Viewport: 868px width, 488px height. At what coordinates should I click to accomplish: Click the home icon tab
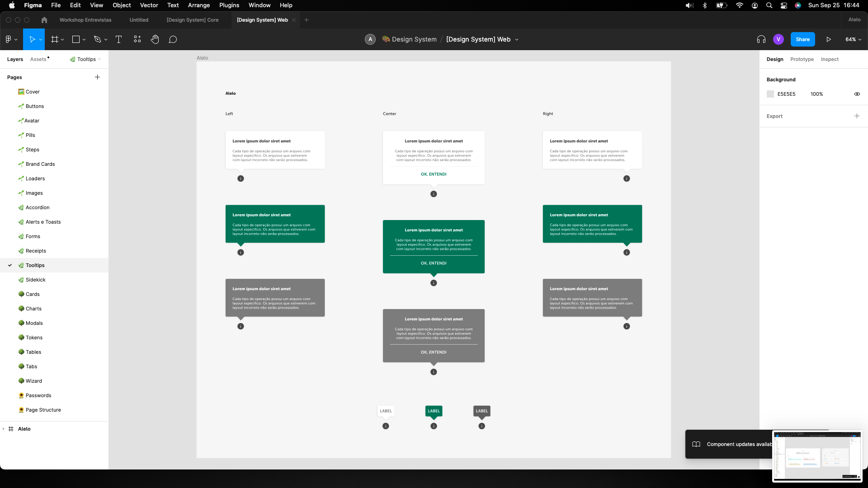(x=44, y=20)
